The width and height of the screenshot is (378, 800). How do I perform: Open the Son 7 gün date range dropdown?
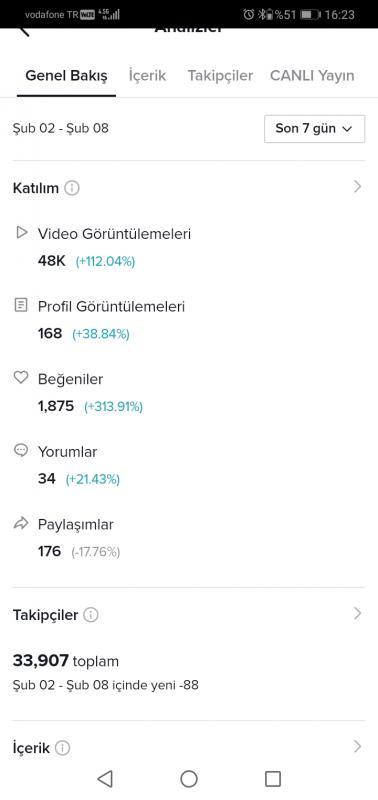pyautogui.click(x=314, y=129)
